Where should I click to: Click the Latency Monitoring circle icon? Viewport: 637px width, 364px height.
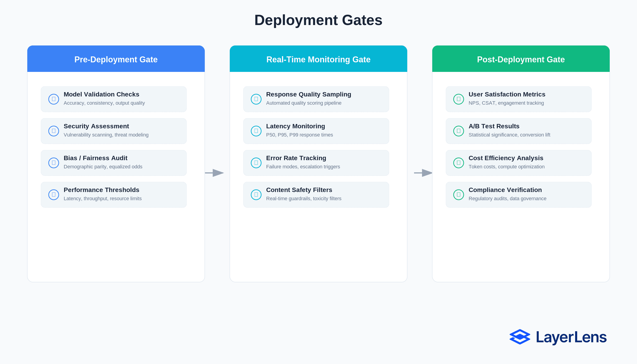256,131
